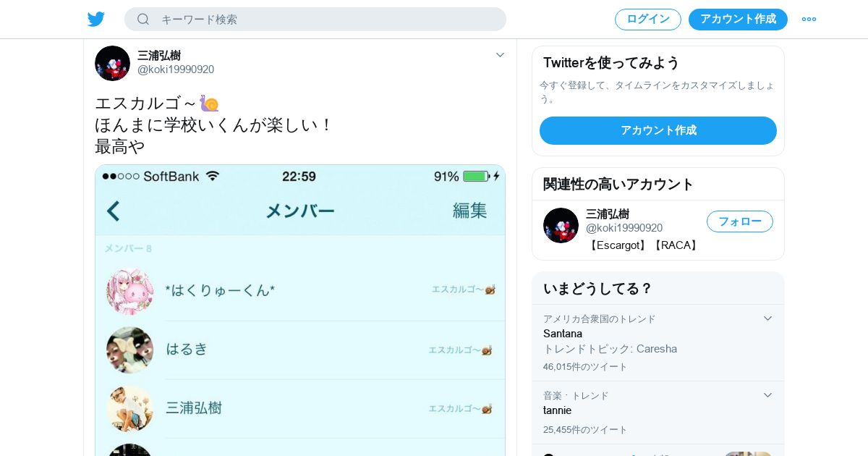868x456 pixels.
Task: Click 【Escargot】【RACA】 bio text
Action: pos(644,245)
